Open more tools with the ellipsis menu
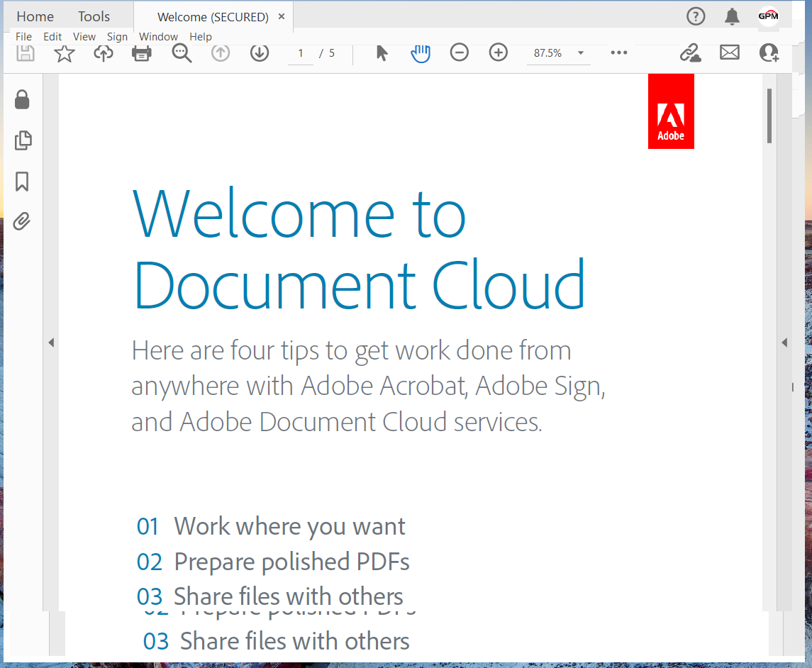The image size is (812, 668). click(x=618, y=52)
